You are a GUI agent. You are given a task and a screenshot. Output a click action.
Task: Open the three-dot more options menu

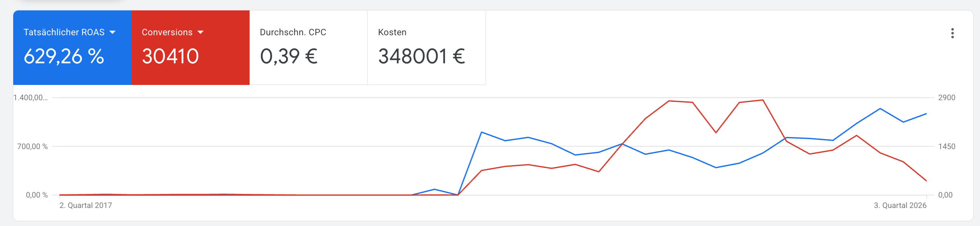(x=952, y=33)
